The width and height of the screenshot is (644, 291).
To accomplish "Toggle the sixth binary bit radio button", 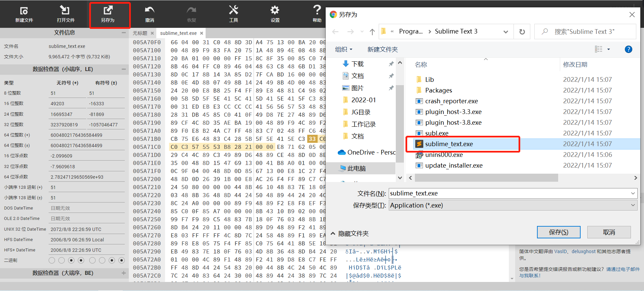I will click(x=102, y=260).
